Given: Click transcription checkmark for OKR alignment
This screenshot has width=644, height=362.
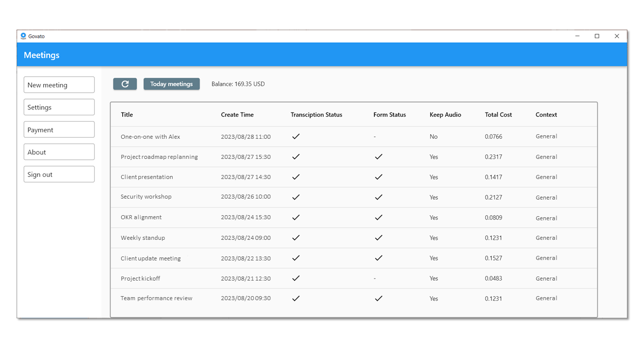Looking at the screenshot, I should point(296,217).
